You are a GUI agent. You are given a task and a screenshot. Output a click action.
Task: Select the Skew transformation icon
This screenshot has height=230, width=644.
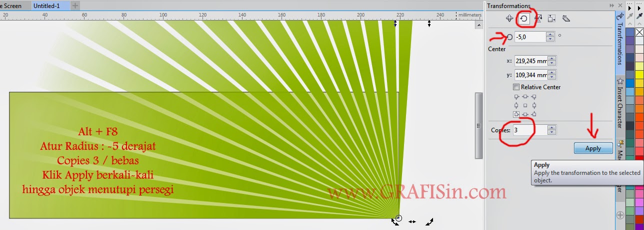click(566, 19)
